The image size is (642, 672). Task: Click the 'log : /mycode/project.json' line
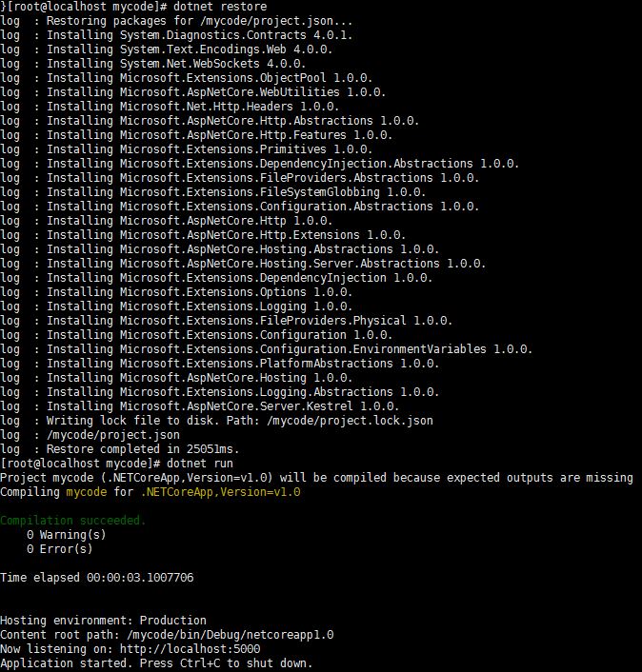(x=90, y=435)
